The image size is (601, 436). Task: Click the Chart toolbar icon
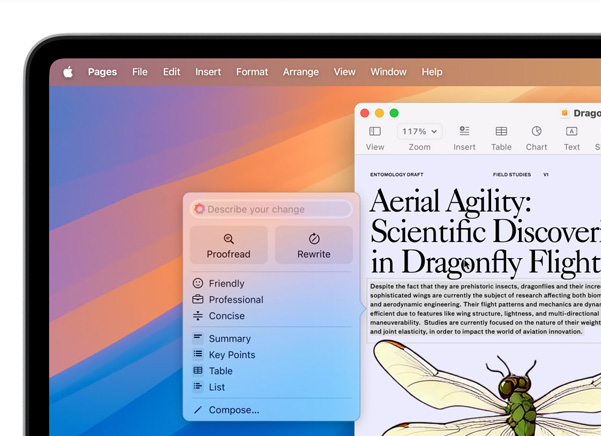point(537,131)
